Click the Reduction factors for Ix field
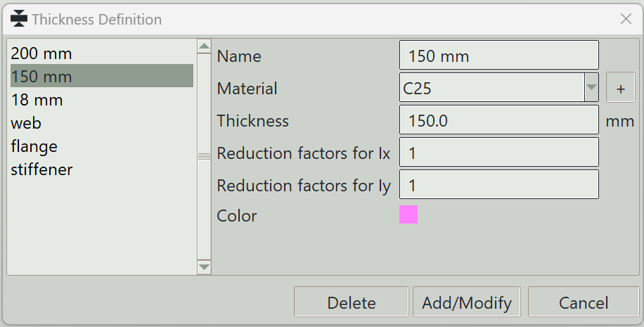The image size is (644, 327). click(x=499, y=152)
